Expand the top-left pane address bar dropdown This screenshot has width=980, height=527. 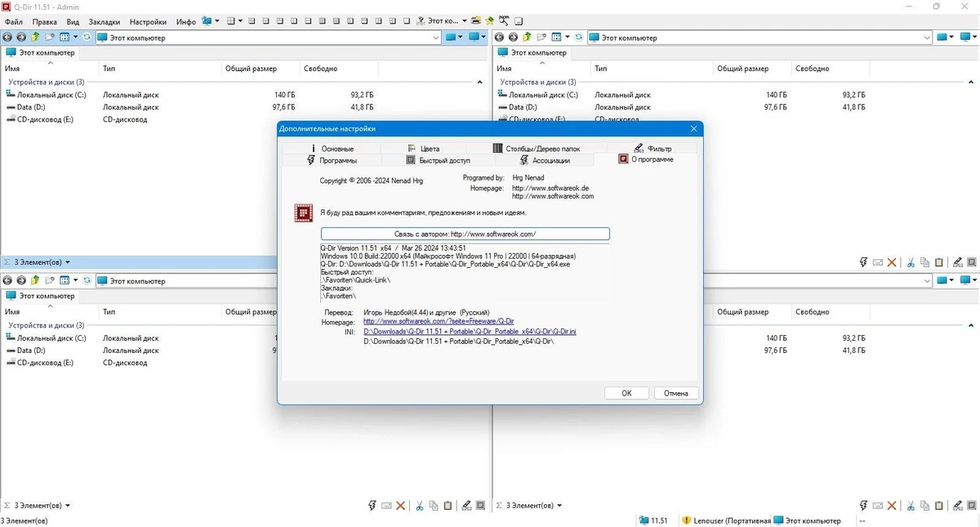[x=436, y=38]
